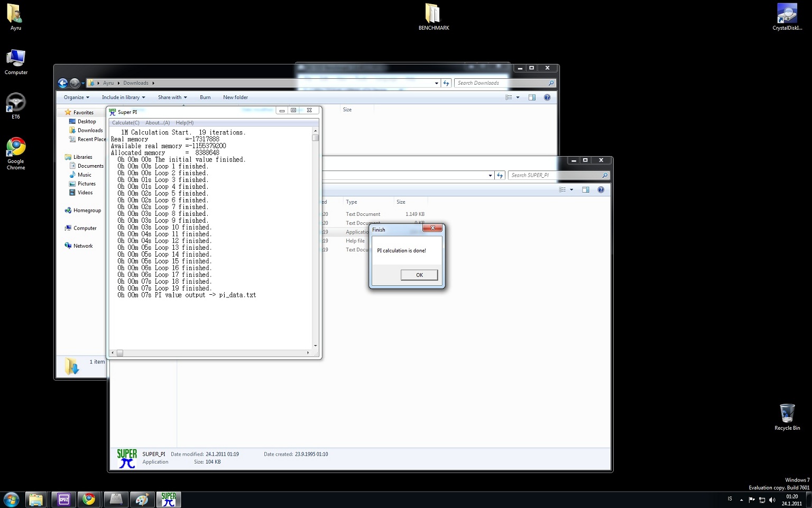Click the Search Downloads input field
The width and height of the screenshot is (812, 508).
501,83
